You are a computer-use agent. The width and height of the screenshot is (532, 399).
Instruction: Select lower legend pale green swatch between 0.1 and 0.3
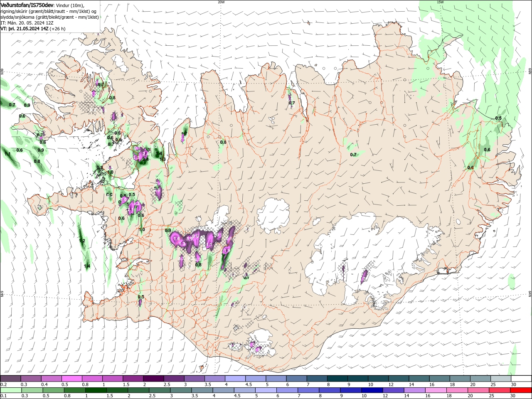tap(11, 390)
